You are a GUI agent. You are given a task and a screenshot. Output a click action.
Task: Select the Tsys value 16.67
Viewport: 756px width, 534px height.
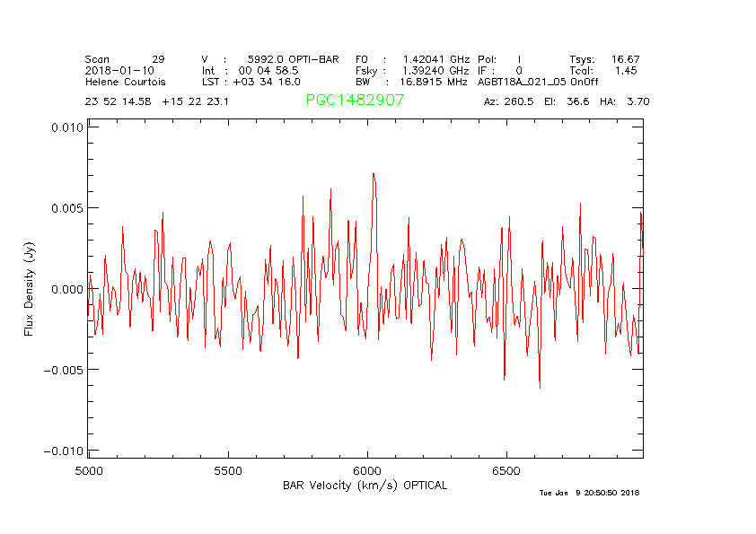coord(625,58)
